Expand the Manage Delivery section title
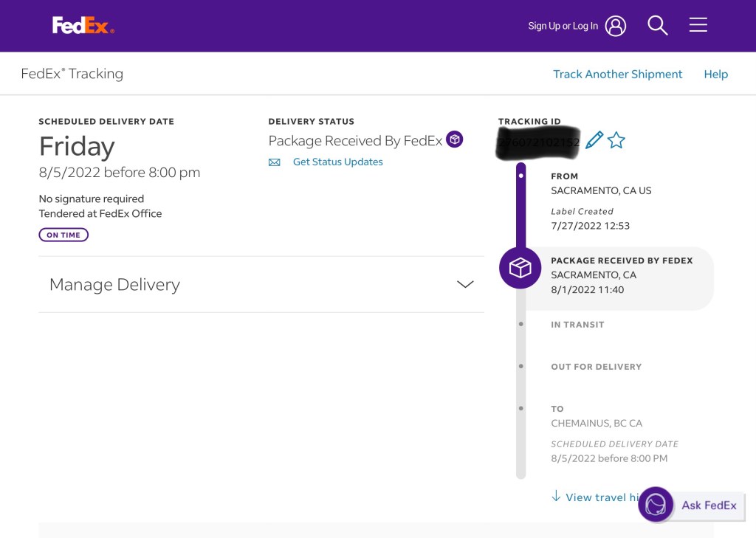This screenshot has width=756, height=538. pos(114,285)
